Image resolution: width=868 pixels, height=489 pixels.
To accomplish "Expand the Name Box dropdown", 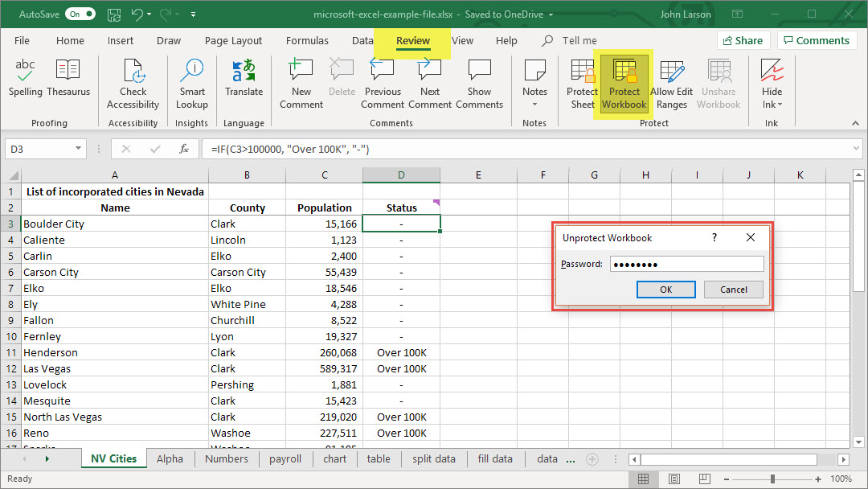I will click(x=79, y=149).
